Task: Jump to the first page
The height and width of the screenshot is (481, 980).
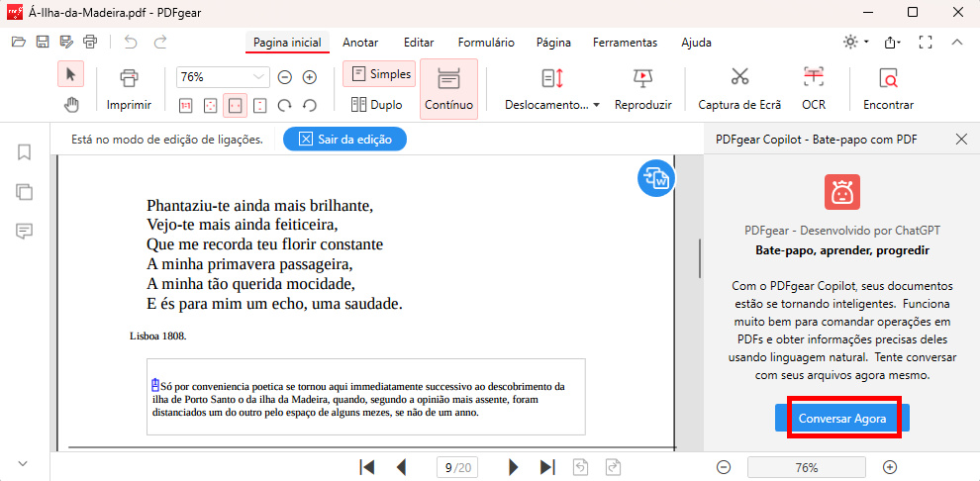Action: coord(367,466)
